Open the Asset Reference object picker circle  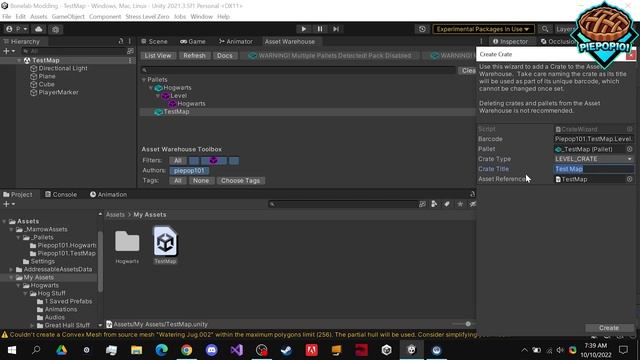(x=629, y=179)
